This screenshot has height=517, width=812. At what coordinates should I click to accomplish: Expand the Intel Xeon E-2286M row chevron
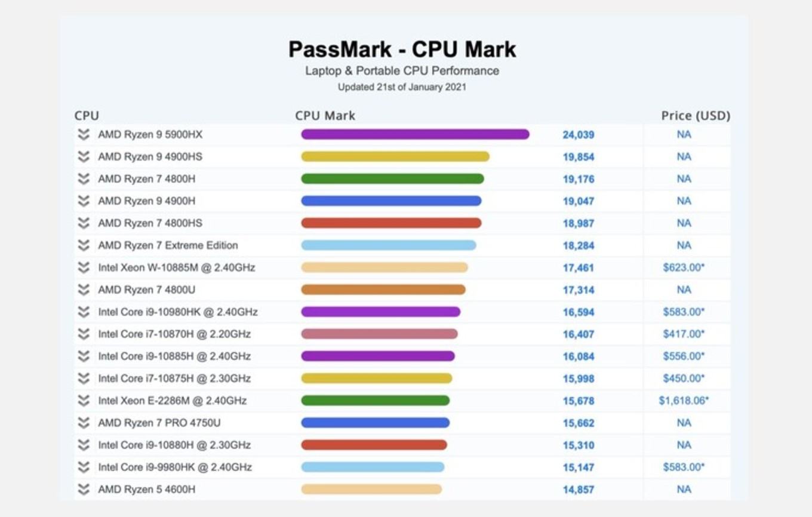tap(84, 401)
